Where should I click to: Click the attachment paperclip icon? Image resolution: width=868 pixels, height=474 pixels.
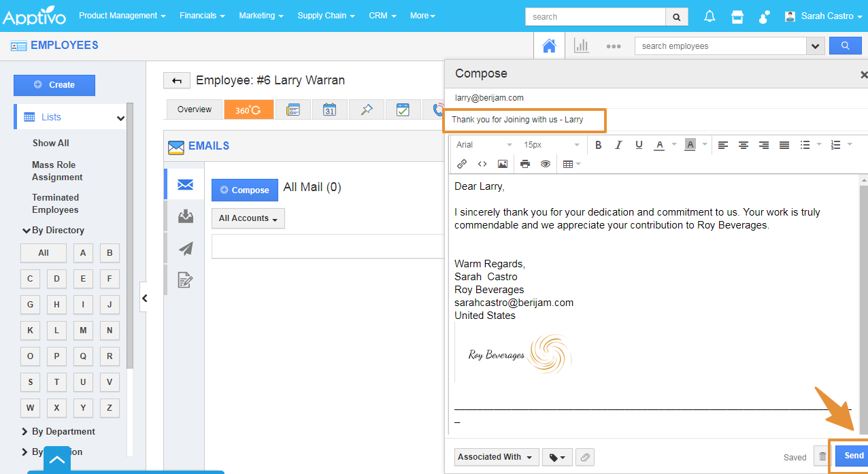tap(584, 457)
